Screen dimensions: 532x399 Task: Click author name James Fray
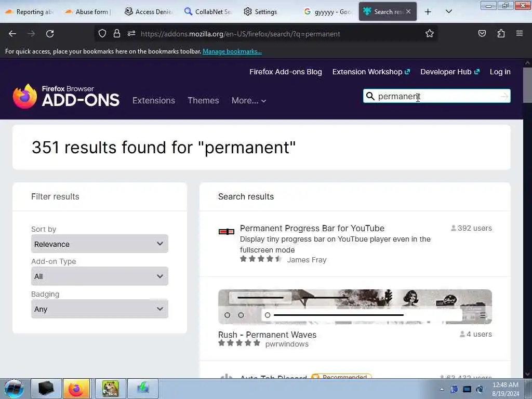pyautogui.click(x=307, y=260)
